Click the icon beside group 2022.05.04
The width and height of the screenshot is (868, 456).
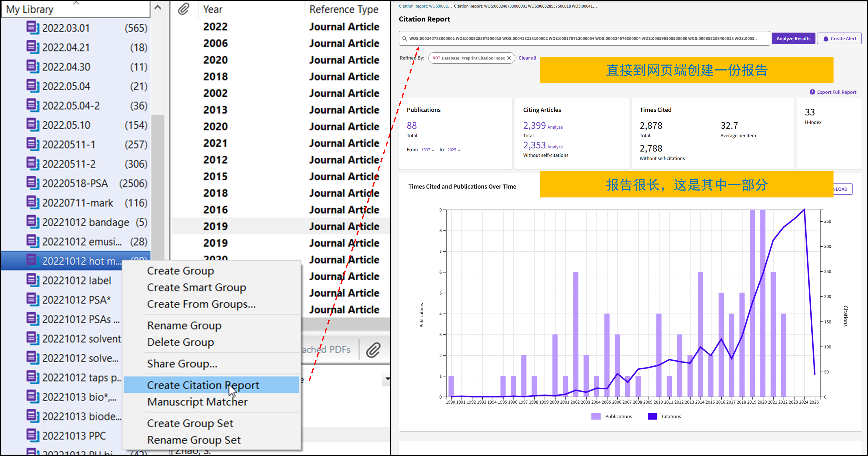point(33,86)
